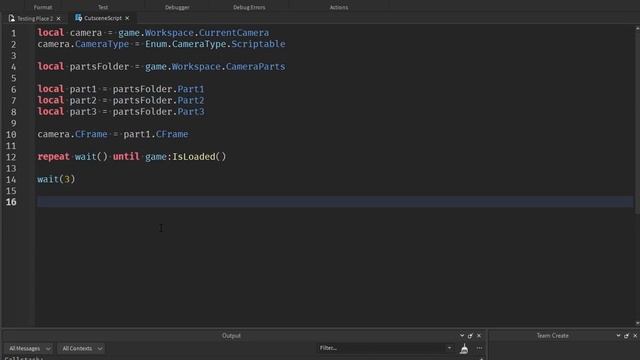Close the Team Create panel

[x=635, y=336]
